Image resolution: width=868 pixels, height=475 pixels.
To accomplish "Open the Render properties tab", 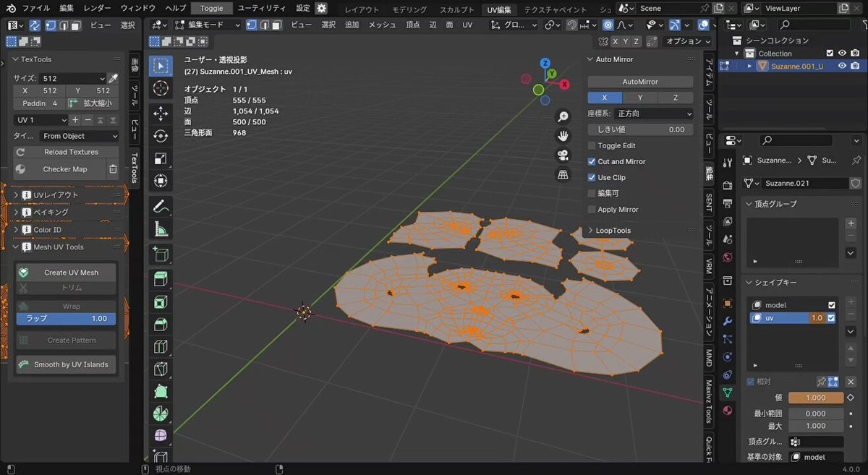I will [x=728, y=186].
